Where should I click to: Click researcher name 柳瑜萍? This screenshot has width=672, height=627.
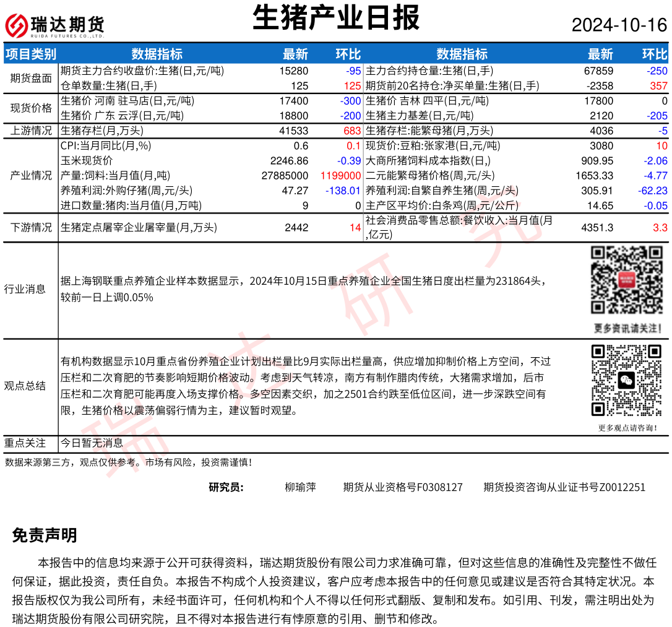(x=300, y=487)
